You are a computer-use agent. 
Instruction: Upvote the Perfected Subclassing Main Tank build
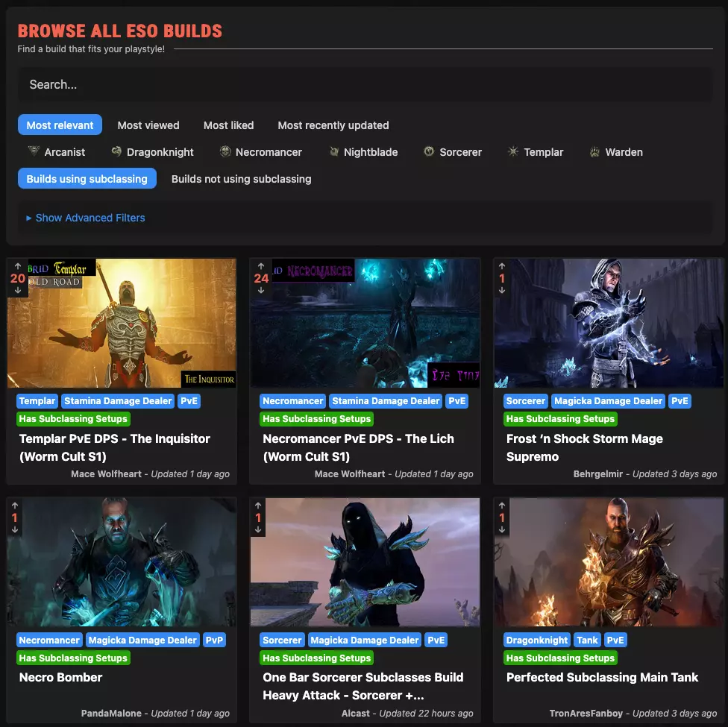click(x=502, y=506)
